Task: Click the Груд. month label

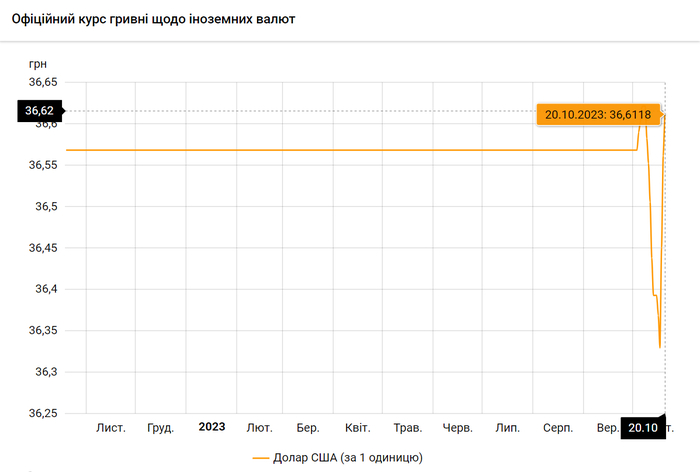Action: click(160, 428)
